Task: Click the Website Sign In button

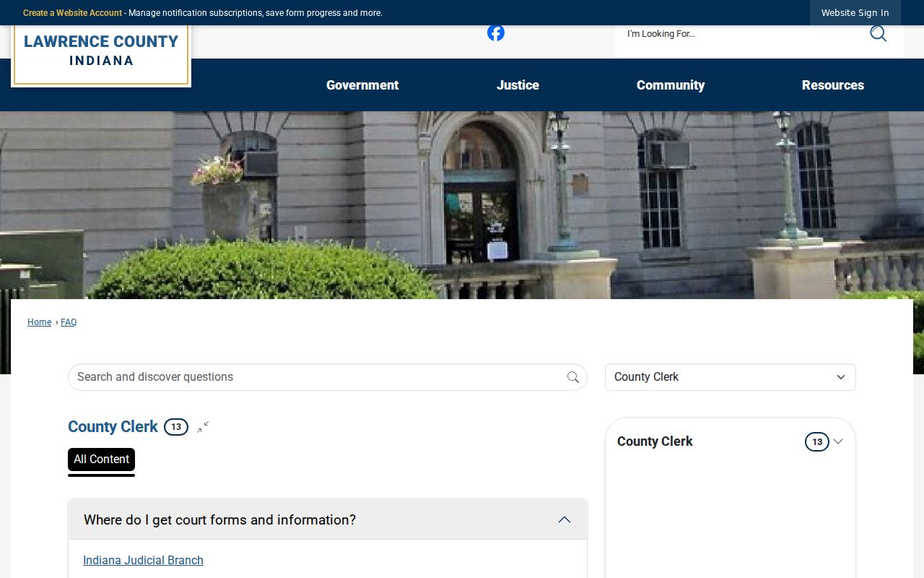Action: [x=855, y=13]
